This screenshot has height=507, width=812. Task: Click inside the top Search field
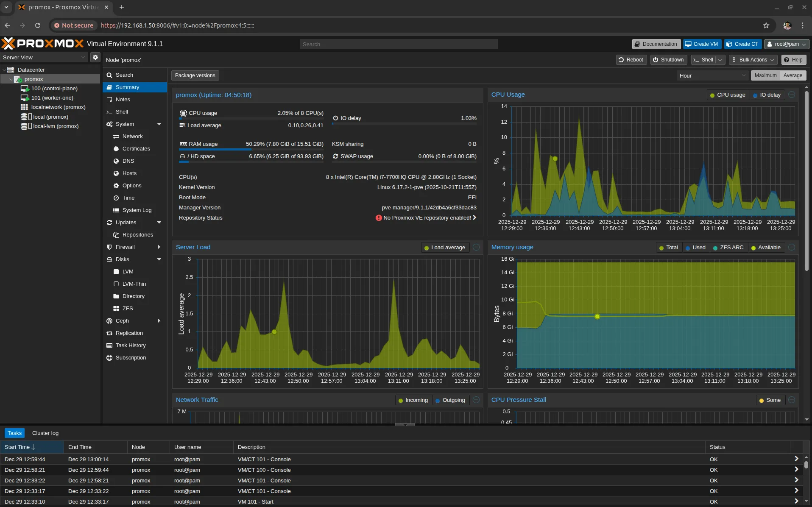(398, 44)
